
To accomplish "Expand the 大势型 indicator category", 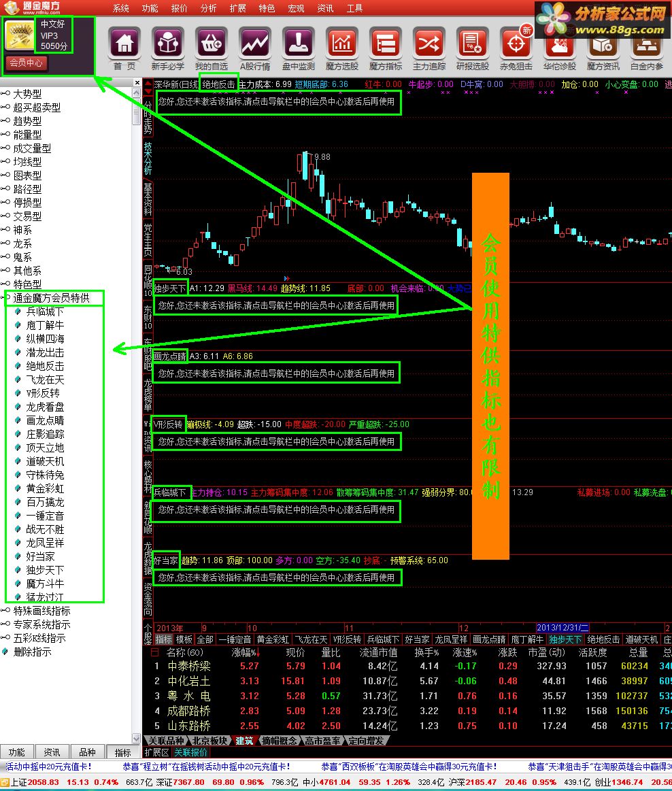I will [x=27, y=94].
